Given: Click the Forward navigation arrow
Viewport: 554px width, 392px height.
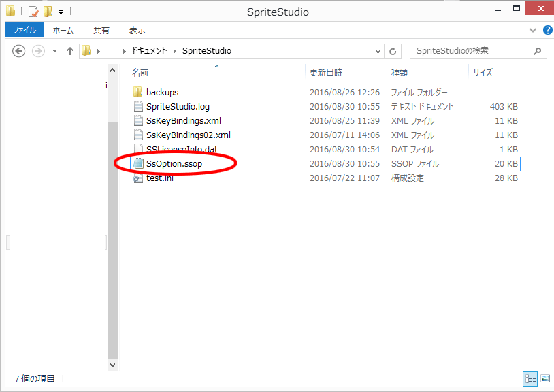Looking at the screenshot, I should (38, 51).
